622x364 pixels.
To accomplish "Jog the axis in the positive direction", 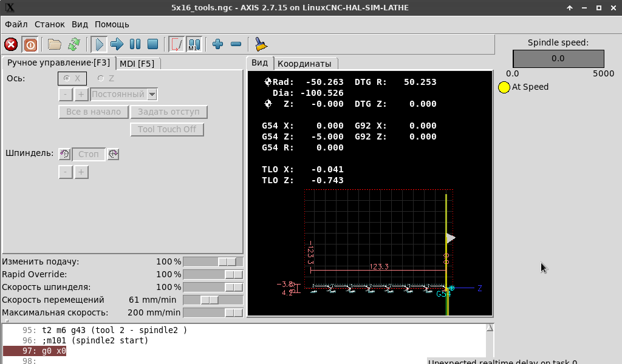I will point(81,94).
